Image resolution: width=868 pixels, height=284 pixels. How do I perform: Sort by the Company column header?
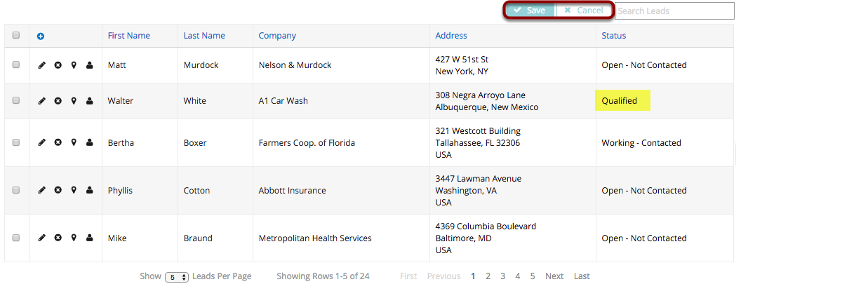[277, 36]
